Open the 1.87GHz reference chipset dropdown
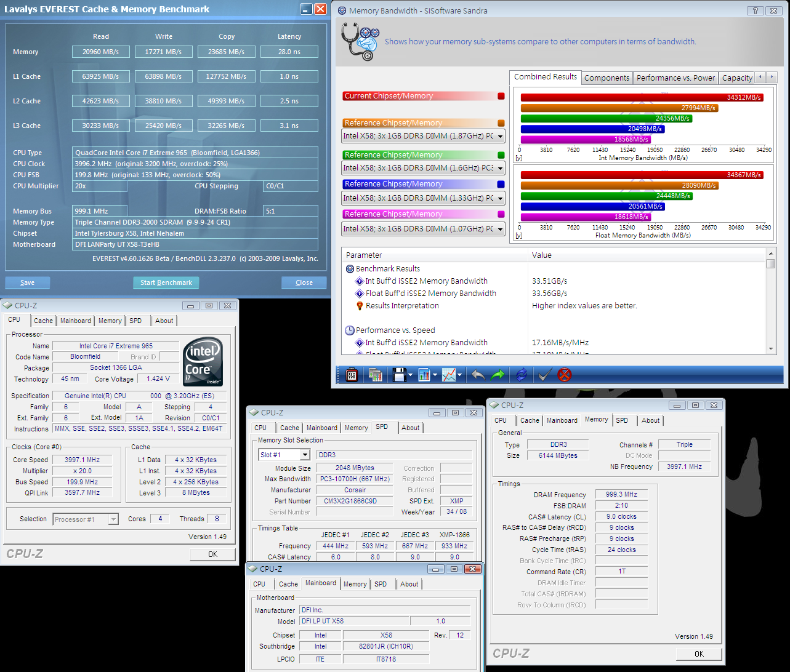 pyautogui.click(x=500, y=136)
